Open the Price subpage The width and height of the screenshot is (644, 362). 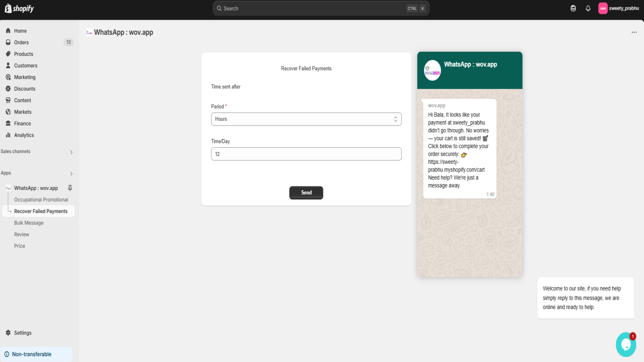point(19,246)
